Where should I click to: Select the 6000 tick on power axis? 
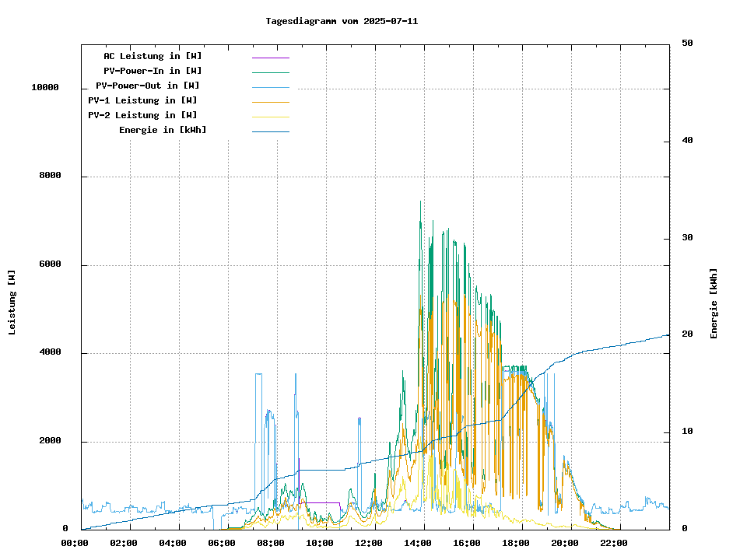point(51,264)
